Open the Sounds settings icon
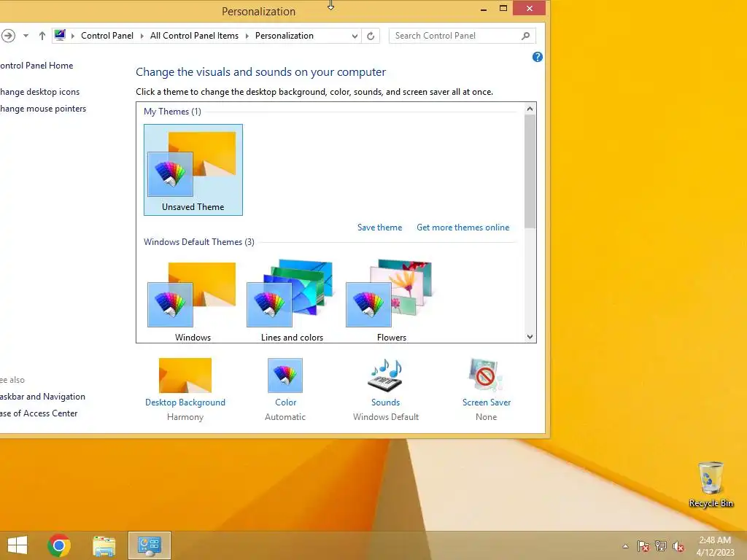Screen dimensions: 747x560 385,376
